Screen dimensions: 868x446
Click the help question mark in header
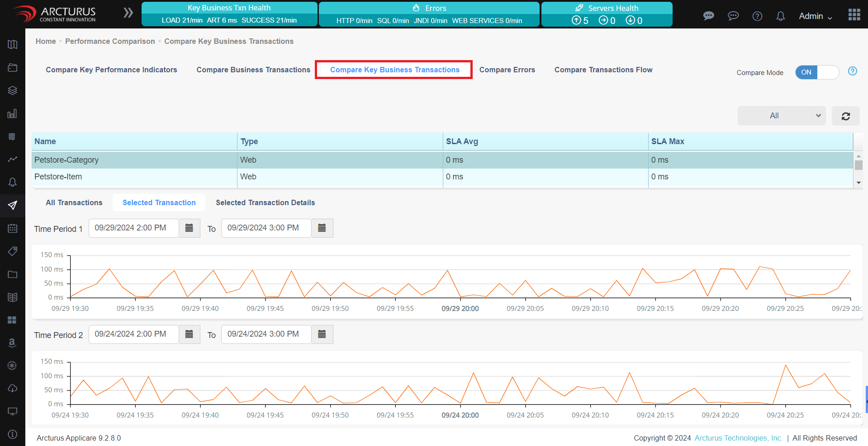(757, 16)
